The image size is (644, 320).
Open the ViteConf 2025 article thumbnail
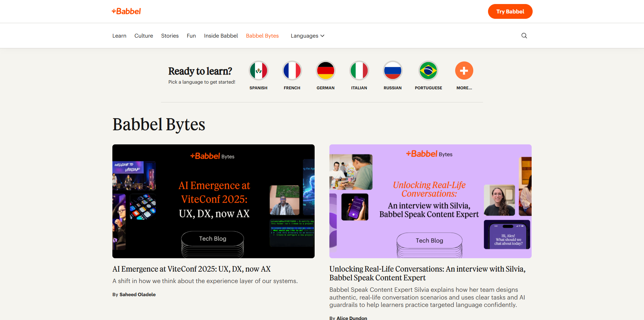pos(213,201)
